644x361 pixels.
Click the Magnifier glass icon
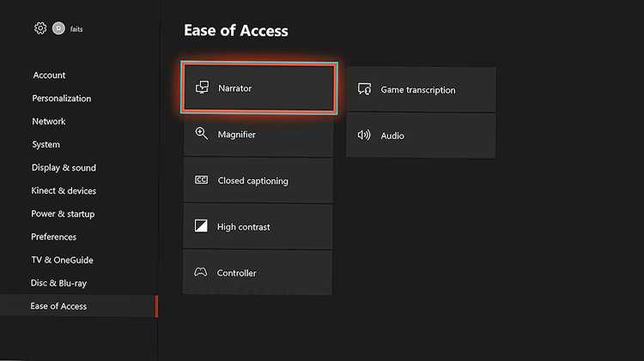point(202,134)
